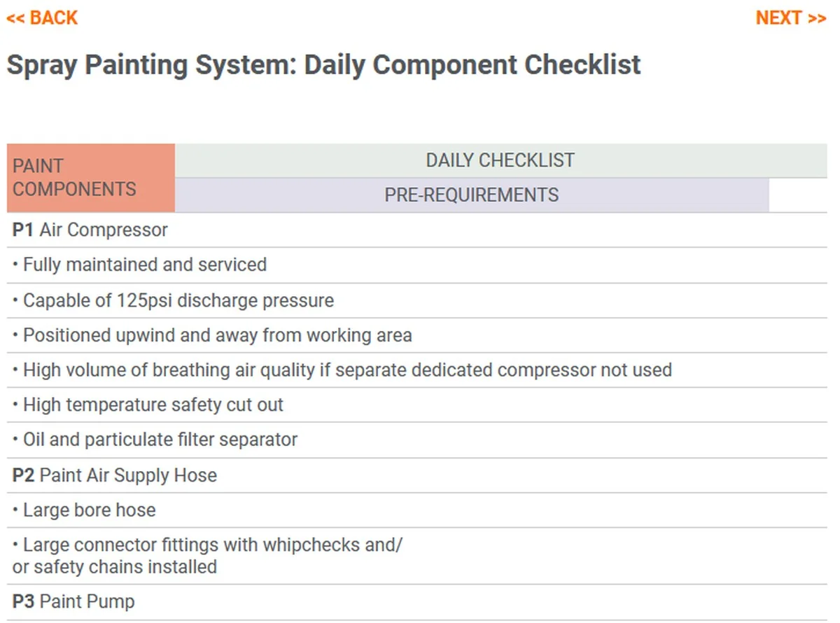The width and height of the screenshot is (840, 623).
Task: Click the blank cell beside PRE-REQUIREMENTS
Action: [x=797, y=195]
